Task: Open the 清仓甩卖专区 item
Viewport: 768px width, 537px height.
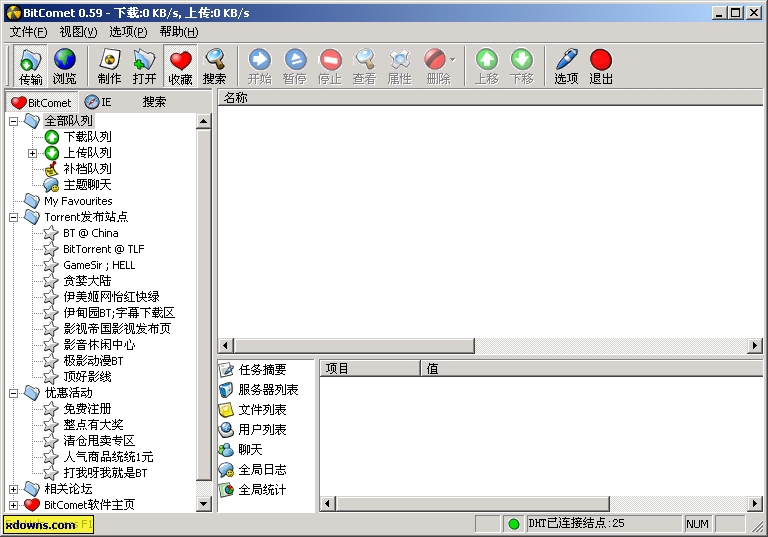Action: (x=99, y=441)
